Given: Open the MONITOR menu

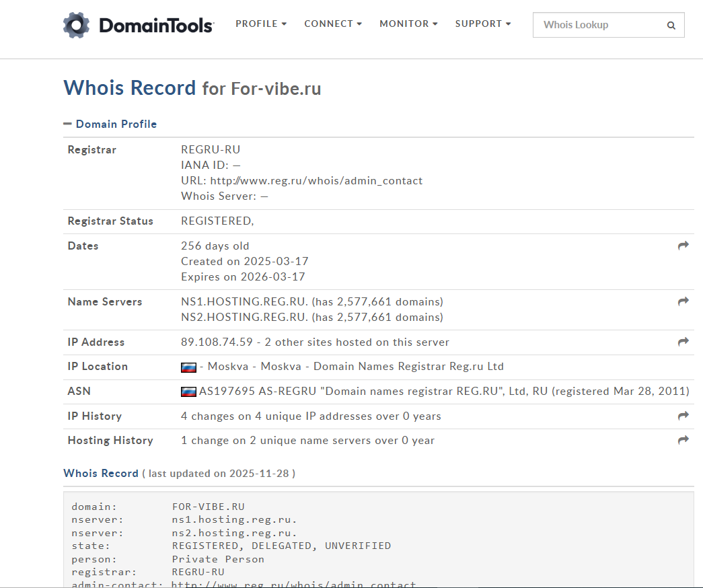Looking at the screenshot, I should point(408,24).
